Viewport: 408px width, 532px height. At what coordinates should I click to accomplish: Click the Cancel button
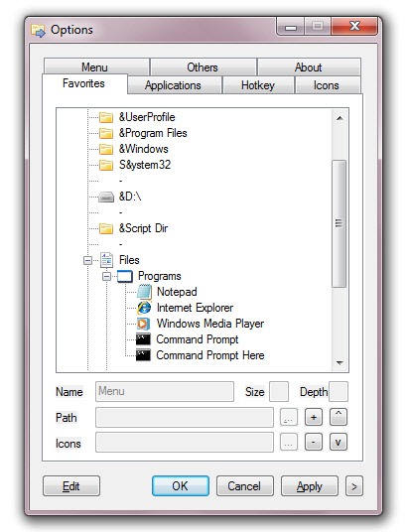(245, 486)
